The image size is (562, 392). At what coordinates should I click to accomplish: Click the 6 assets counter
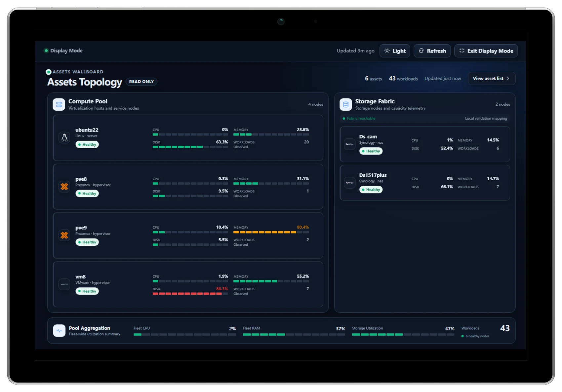coord(373,79)
